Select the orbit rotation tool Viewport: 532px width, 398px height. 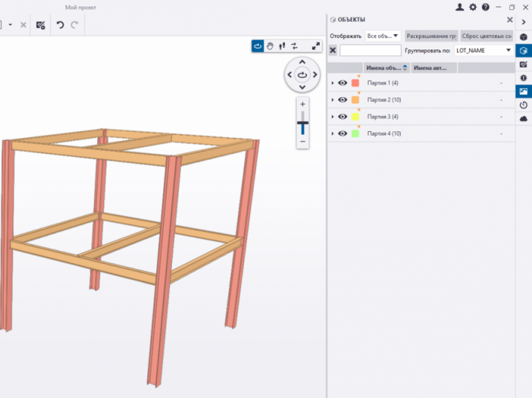[x=258, y=46]
